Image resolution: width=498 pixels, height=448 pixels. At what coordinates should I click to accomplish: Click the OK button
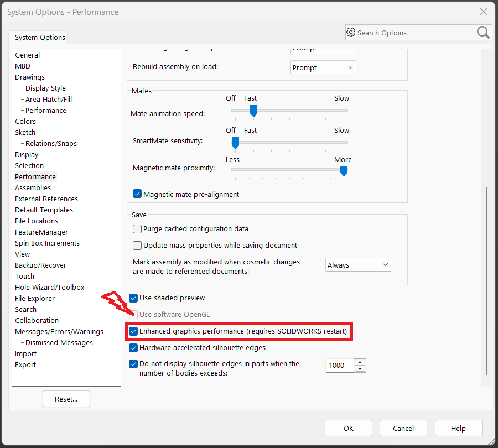(348, 428)
